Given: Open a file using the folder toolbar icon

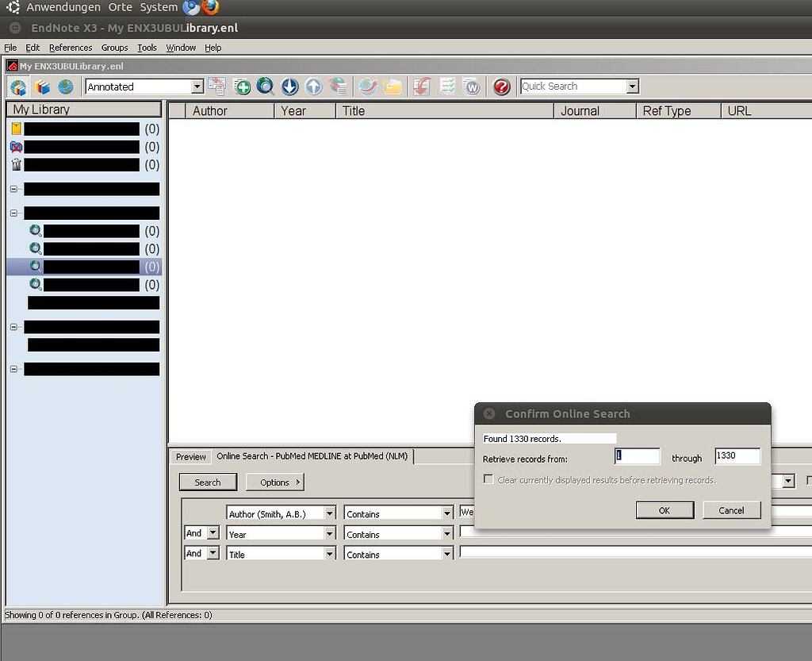Looking at the screenshot, I should 393,86.
